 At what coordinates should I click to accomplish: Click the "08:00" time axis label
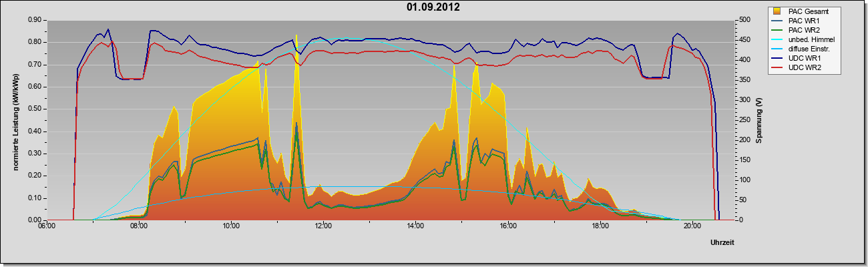coord(139,227)
